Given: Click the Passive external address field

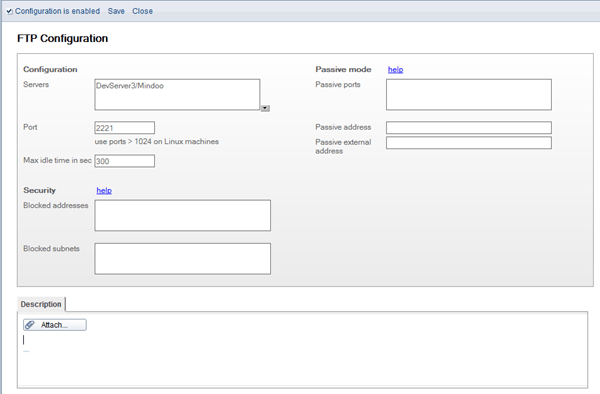Looking at the screenshot, I should point(469,143).
